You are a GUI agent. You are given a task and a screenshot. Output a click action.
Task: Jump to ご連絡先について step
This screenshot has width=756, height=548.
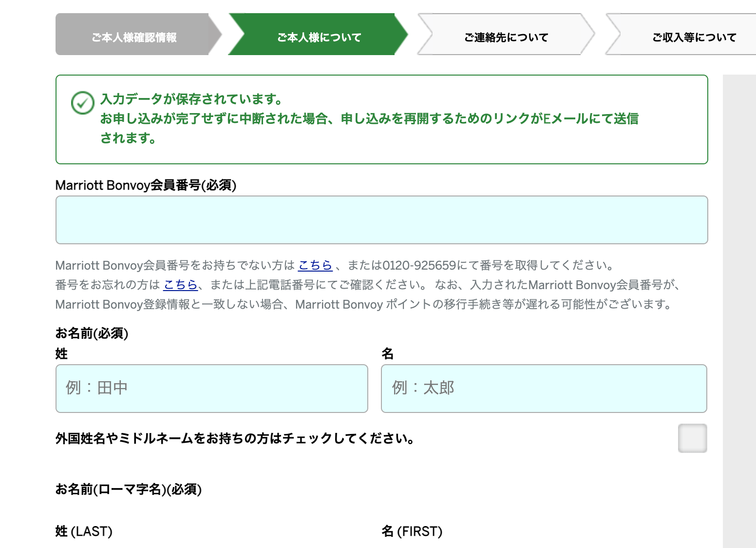click(506, 37)
